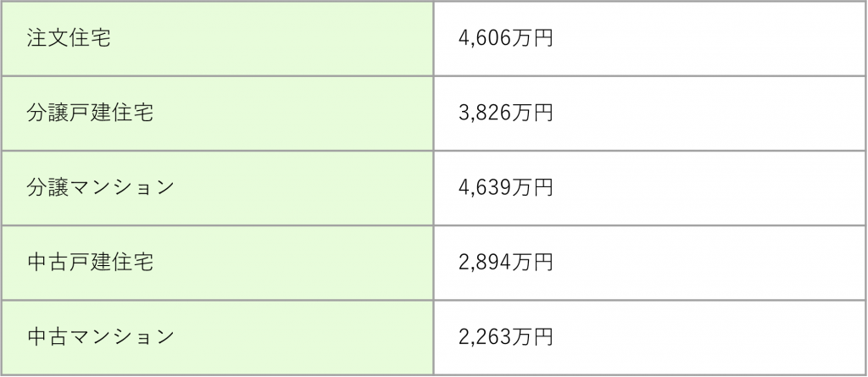Click the 注文住宅 row label
The height and width of the screenshot is (377, 868).
(69, 38)
